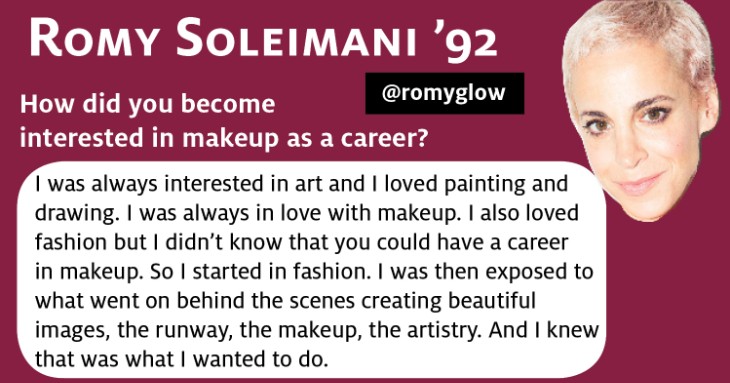The image size is (730, 383).
Task: Click the line beginning 'images, the runway, the makeup'
Action: pyautogui.click(x=317, y=330)
